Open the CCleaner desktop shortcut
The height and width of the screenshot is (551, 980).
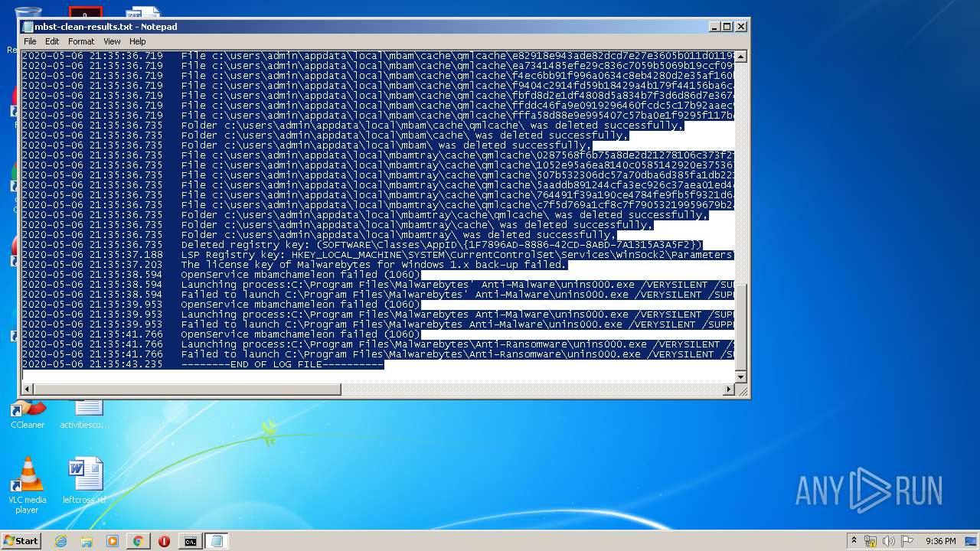coord(28,414)
